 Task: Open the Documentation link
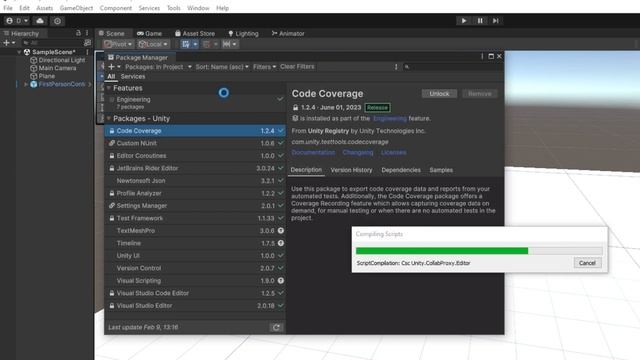coord(313,152)
